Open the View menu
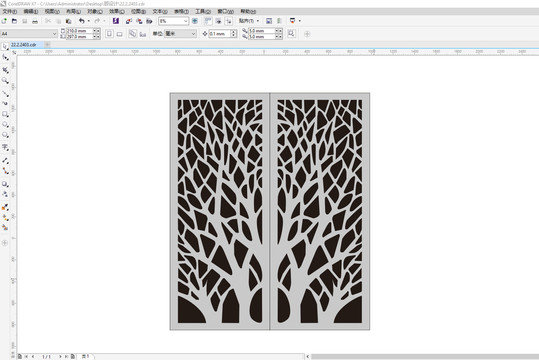This screenshot has height=360, width=539. coord(52,11)
